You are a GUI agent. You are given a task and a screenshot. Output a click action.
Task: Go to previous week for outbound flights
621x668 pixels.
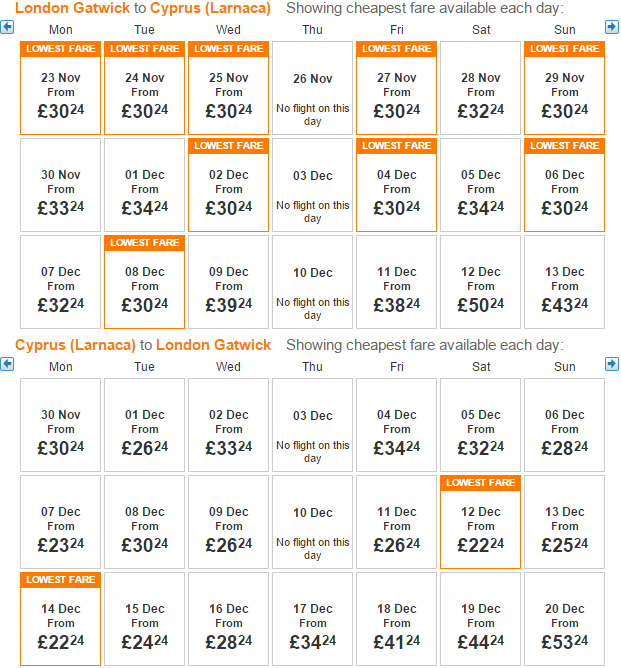7,27
